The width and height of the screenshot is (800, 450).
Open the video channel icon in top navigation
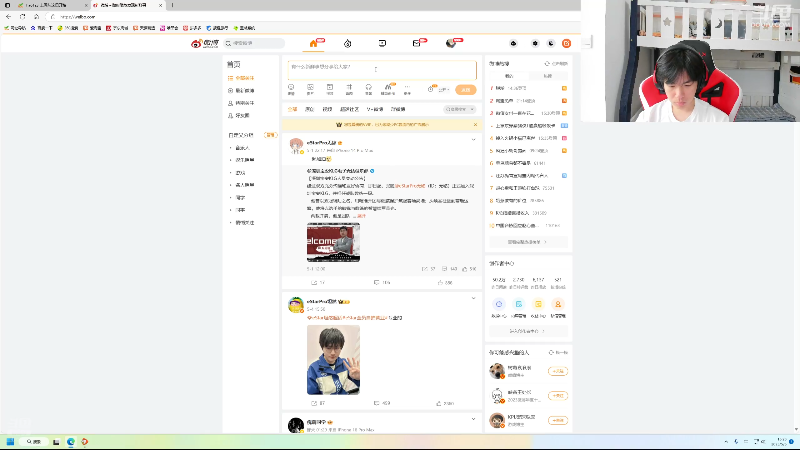click(x=382, y=43)
